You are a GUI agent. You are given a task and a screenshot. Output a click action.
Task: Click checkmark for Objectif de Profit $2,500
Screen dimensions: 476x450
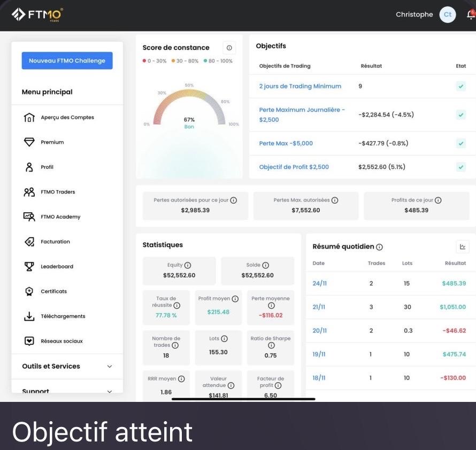click(x=461, y=167)
